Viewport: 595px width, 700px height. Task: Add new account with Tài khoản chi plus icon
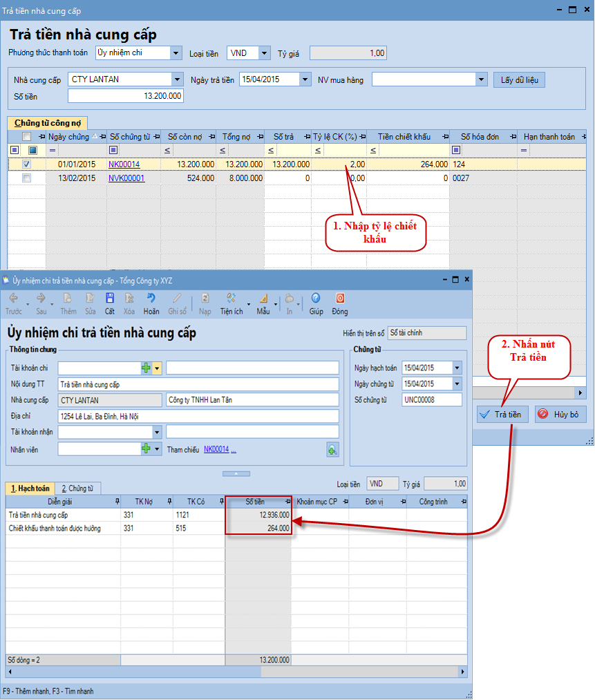146,368
